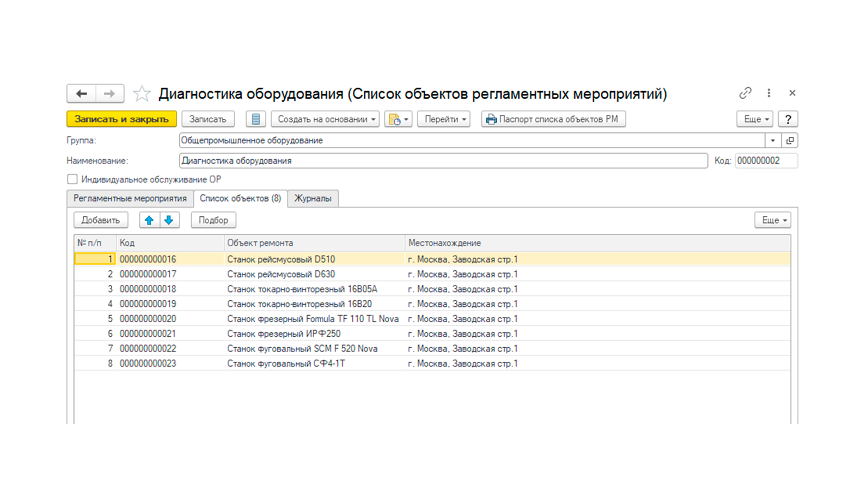This screenshot has height=503, width=868.
Task: Move row up with blue arrow
Action: coord(149,220)
